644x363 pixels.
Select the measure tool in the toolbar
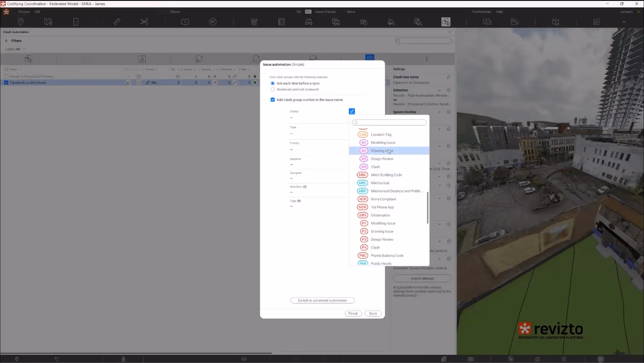pyautogui.click(x=116, y=22)
